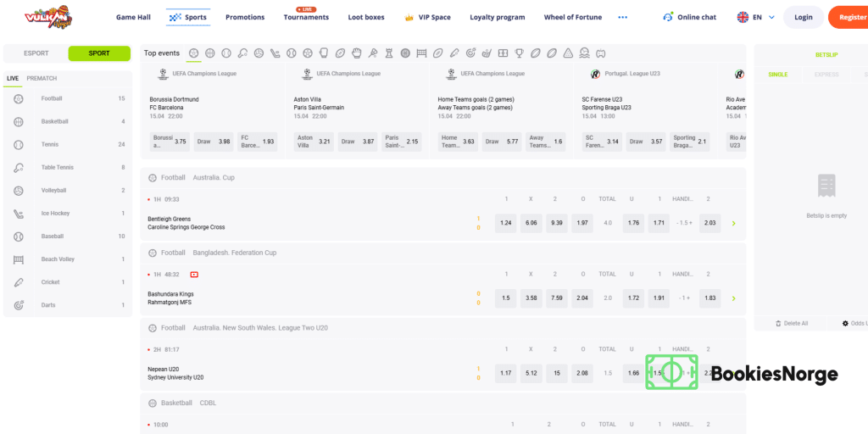Select the EXPRESS betslip tab
This screenshot has width=868, height=434.
(826, 75)
